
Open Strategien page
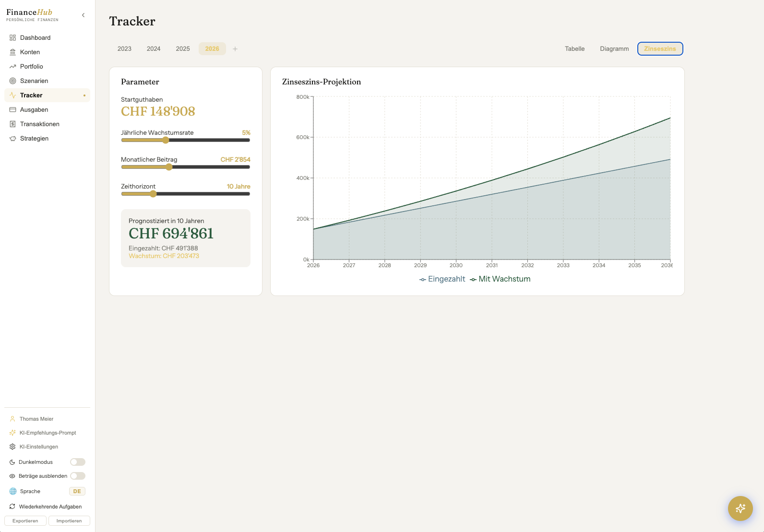click(x=47, y=139)
